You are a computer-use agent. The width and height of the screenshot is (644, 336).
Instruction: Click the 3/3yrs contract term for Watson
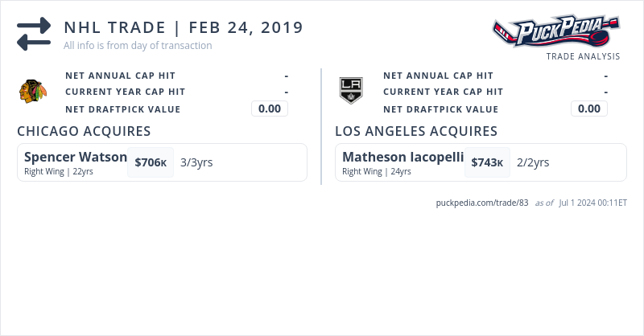click(196, 162)
